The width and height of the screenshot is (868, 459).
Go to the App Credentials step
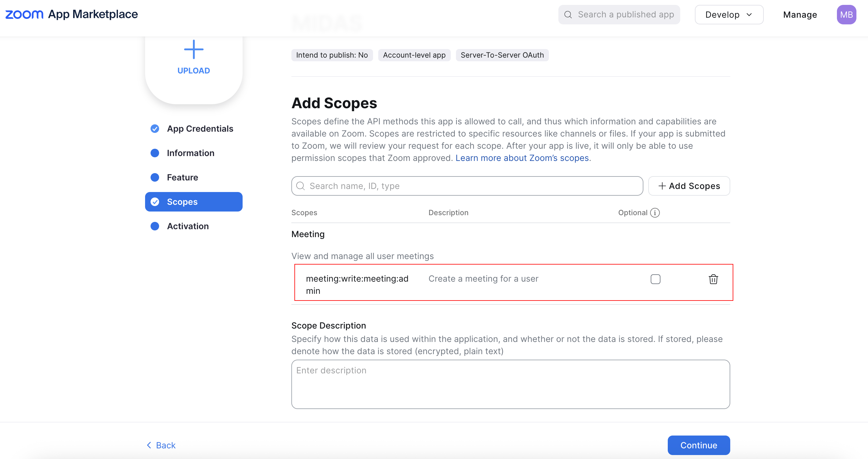[194, 129]
